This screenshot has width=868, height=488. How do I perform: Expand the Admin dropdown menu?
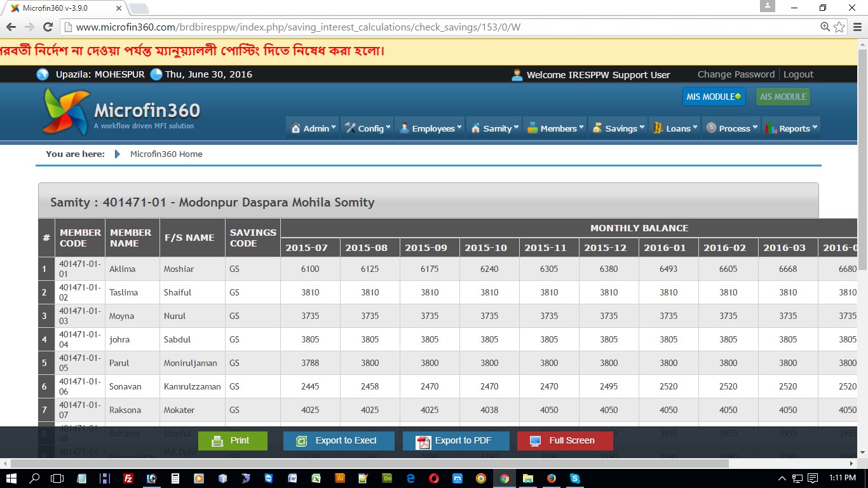313,128
